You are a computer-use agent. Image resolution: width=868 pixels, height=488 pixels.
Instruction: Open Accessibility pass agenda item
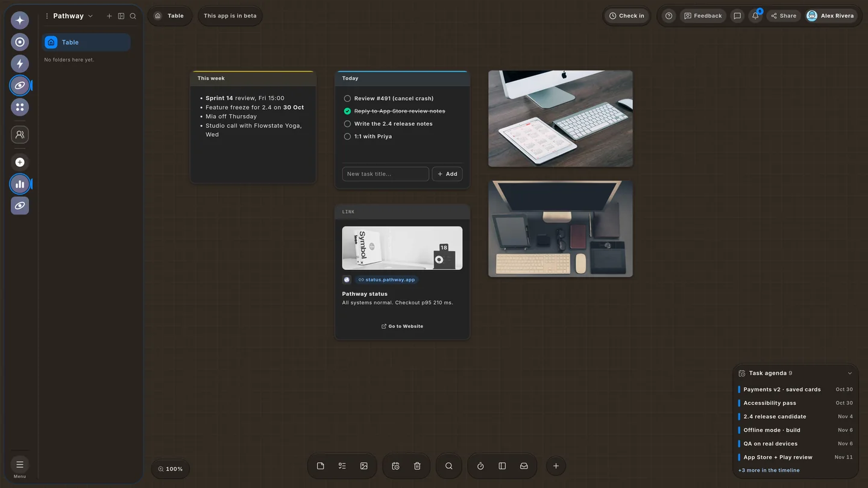tap(796, 403)
